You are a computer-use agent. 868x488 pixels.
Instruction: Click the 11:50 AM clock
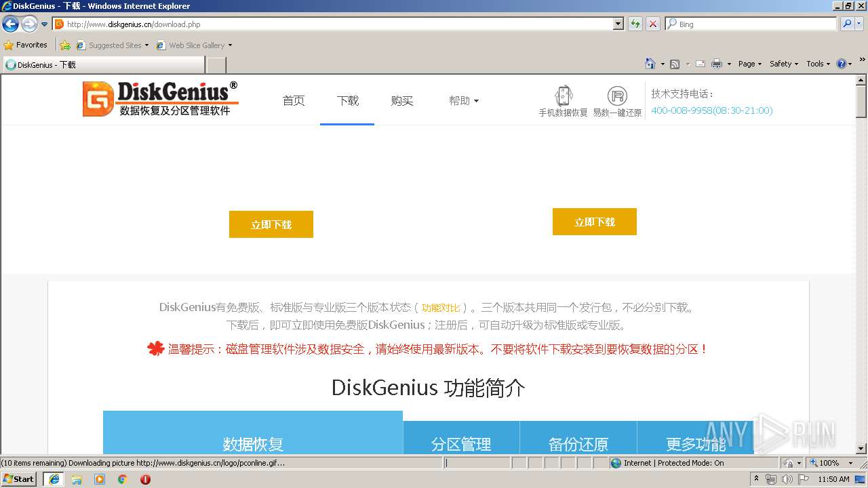833,479
